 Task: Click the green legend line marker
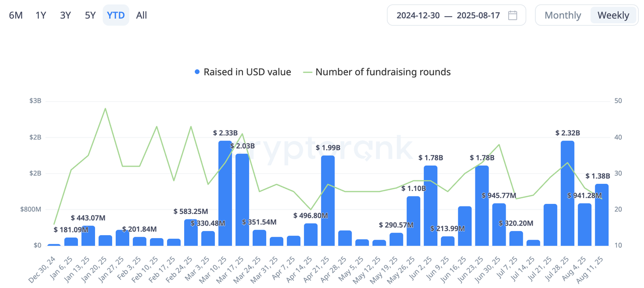point(307,72)
